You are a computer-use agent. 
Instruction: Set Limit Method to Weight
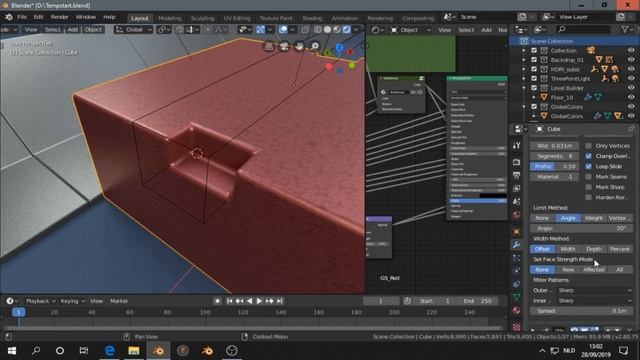[x=593, y=218]
